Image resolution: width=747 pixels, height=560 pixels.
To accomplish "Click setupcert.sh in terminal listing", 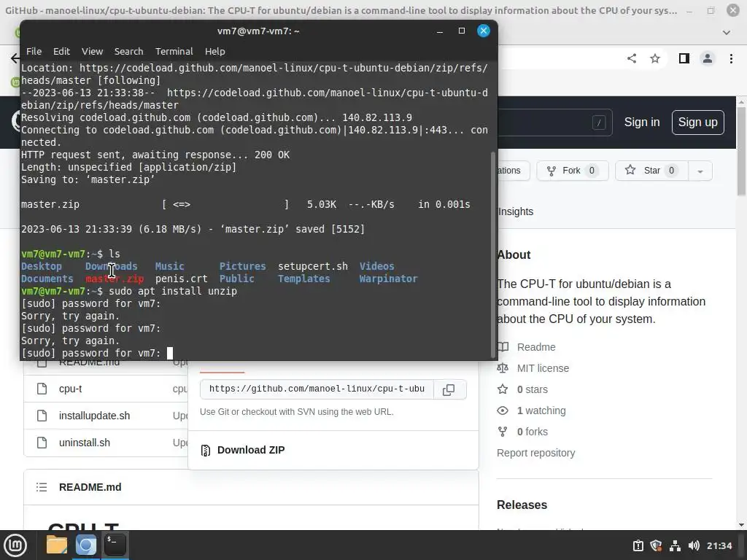I will tap(313, 266).
